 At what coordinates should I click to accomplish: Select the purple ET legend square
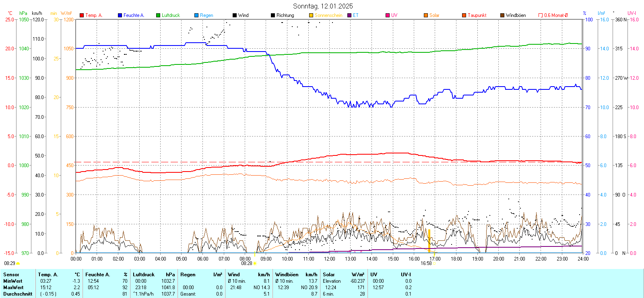tap(349, 15)
